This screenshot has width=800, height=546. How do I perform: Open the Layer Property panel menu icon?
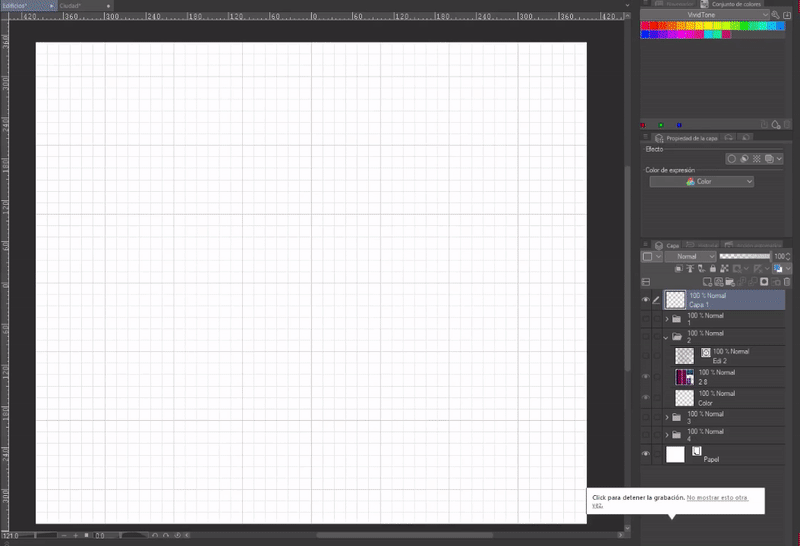645,137
